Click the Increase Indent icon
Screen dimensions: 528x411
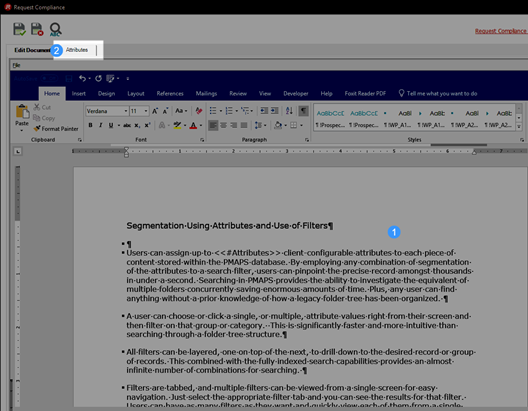[x=274, y=111]
